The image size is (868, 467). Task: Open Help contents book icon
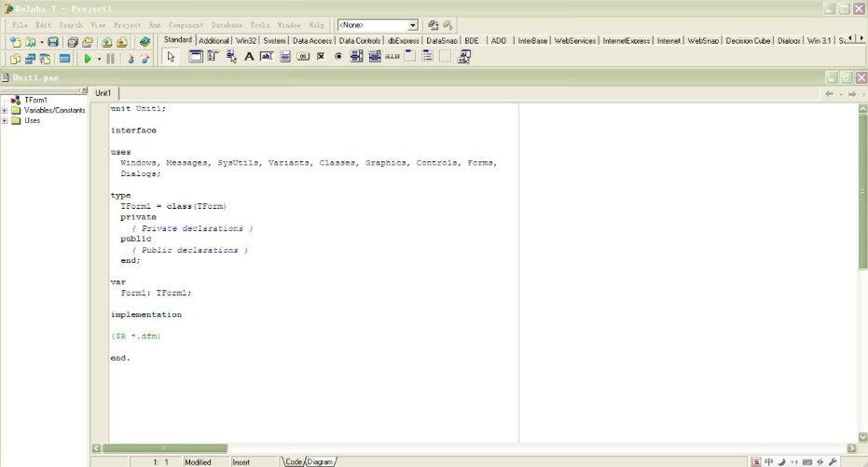(145, 42)
